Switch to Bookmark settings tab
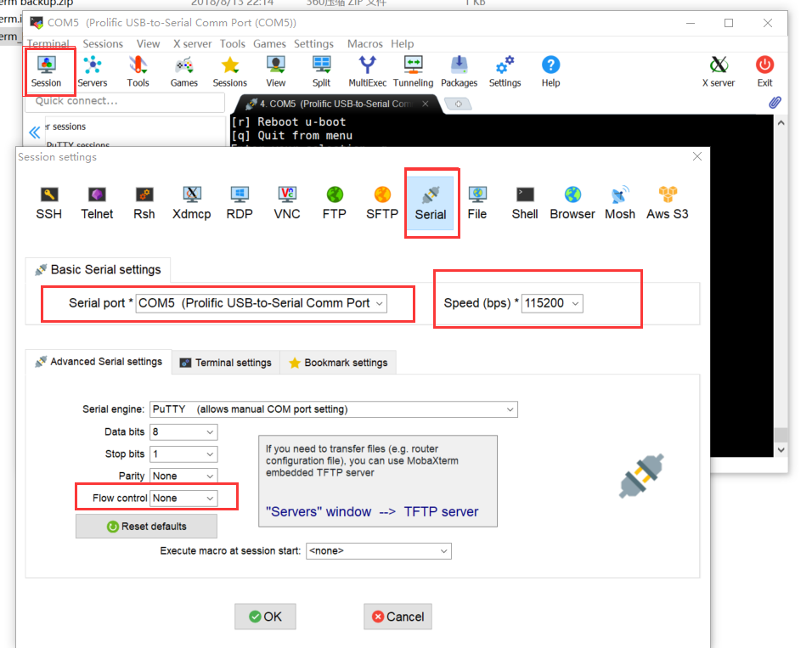 coord(338,363)
